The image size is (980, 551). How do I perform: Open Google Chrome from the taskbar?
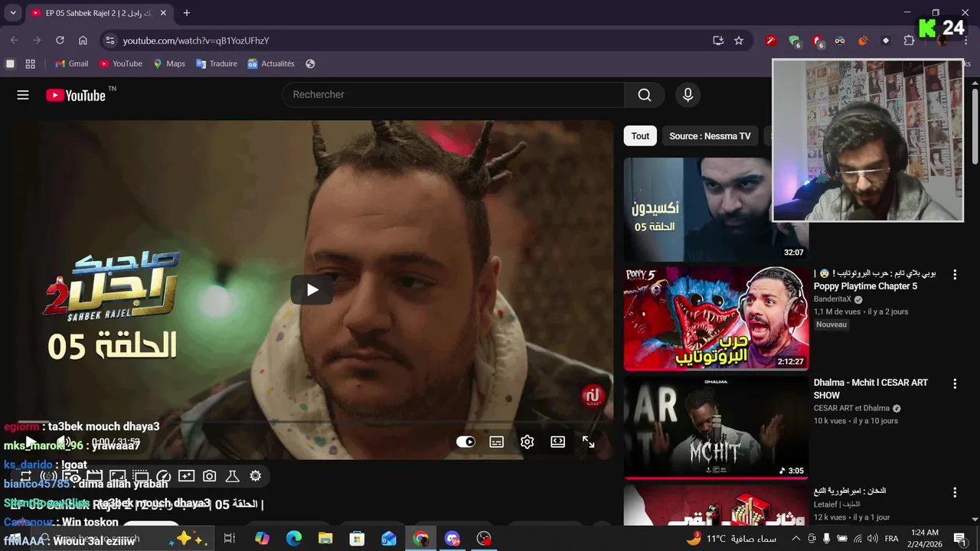pyautogui.click(x=420, y=539)
